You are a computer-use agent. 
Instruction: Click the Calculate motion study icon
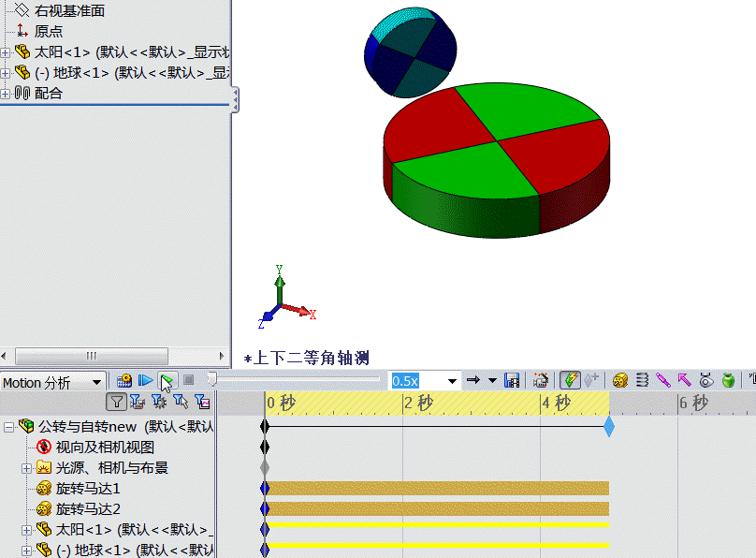point(123,380)
